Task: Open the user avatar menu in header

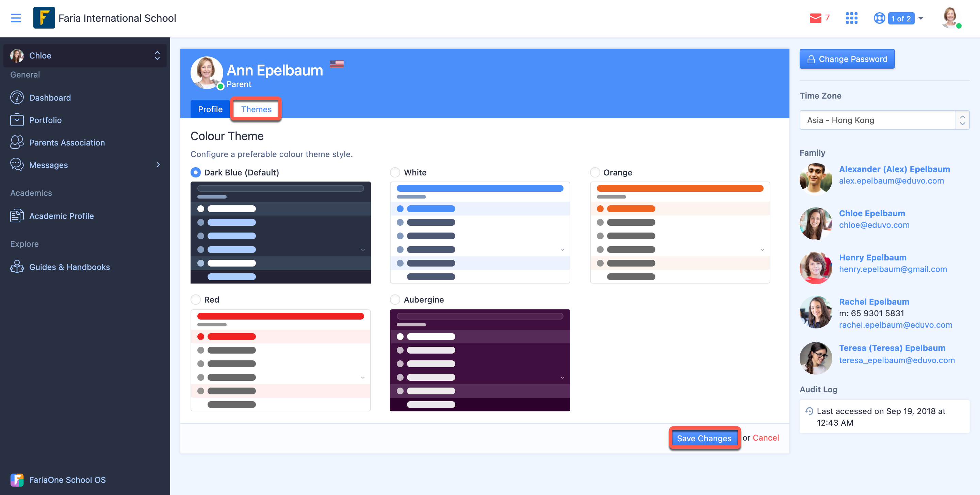Action: (x=951, y=18)
